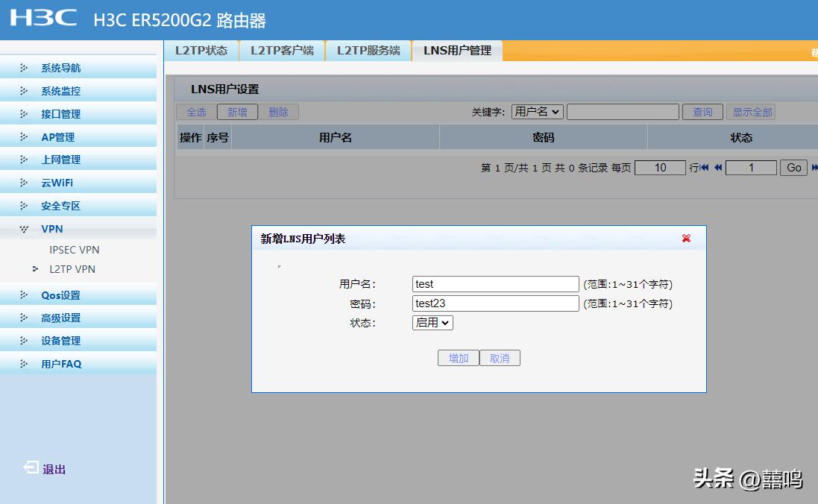Click the first-page pagination arrow
Image resolution: width=818 pixels, height=504 pixels.
click(x=704, y=168)
